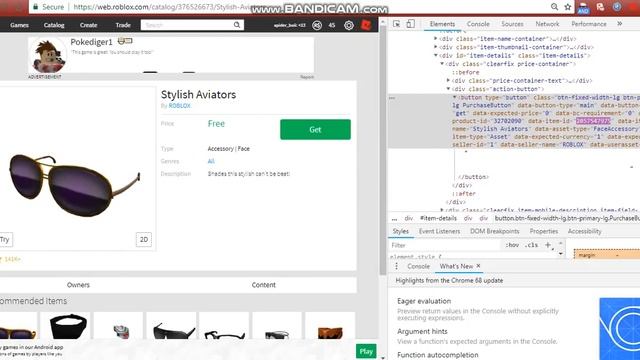This screenshot has height=360, width=640.
Task: Open the Event Listeners subpanel tab
Action: pyautogui.click(x=439, y=231)
